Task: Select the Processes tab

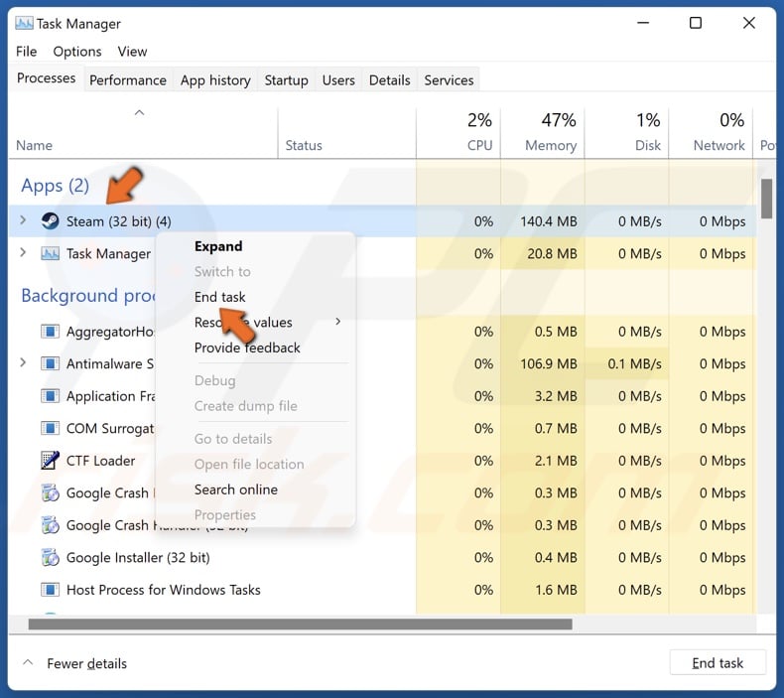Action: tap(46, 78)
